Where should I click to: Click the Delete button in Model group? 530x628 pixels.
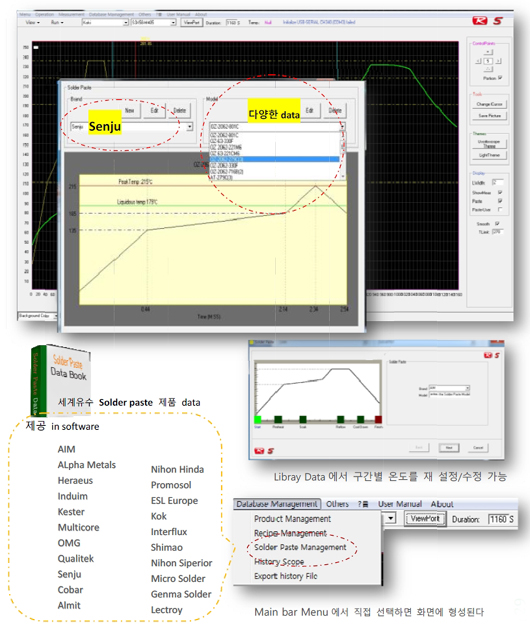click(335, 111)
